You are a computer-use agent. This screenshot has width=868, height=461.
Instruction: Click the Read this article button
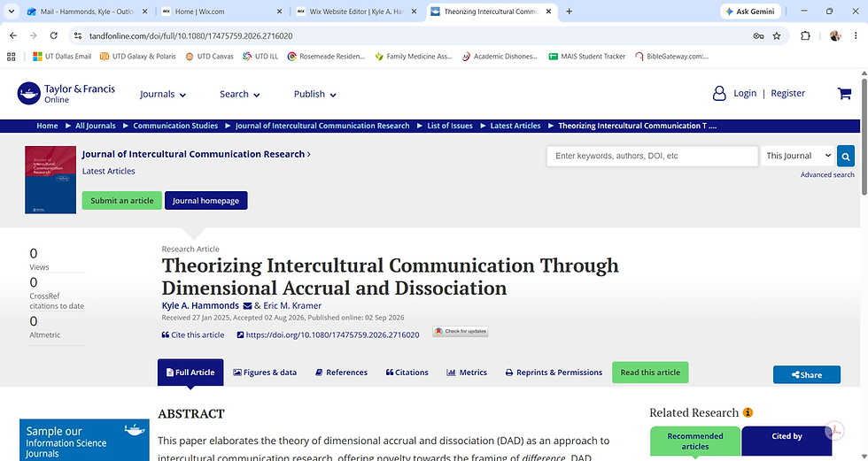point(650,372)
